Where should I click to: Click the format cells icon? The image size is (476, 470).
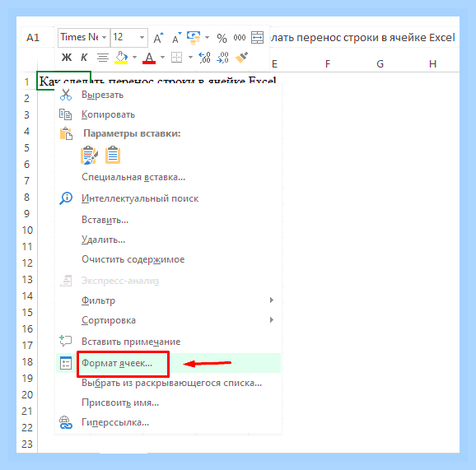[66, 363]
